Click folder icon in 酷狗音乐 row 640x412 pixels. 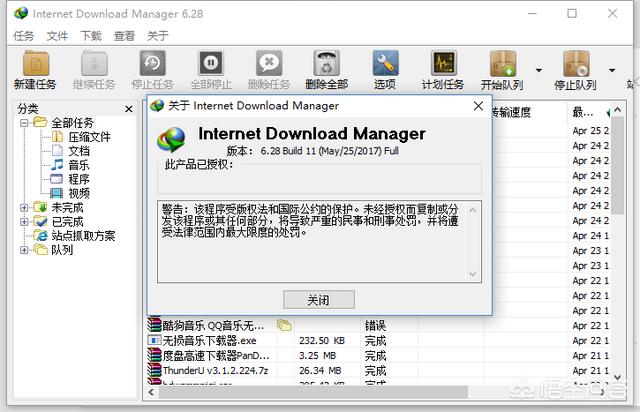(x=284, y=325)
